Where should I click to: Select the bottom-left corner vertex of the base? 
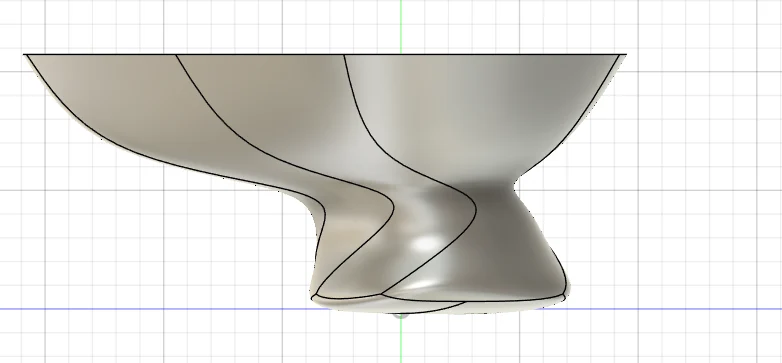312,297
